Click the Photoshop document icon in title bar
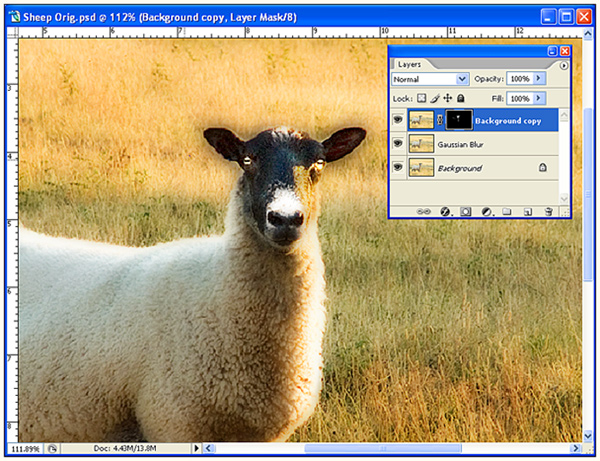Viewport: 600px width, 461px height. [x=15, y=17]
